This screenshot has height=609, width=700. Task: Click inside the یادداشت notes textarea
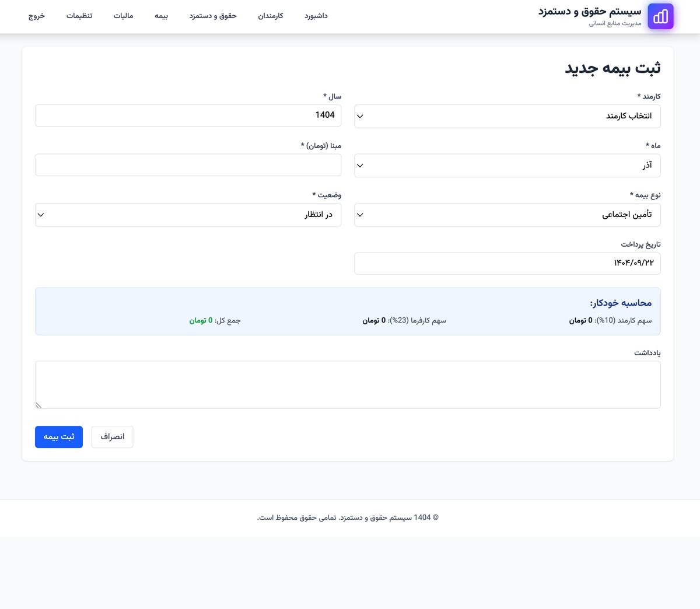coord(347,384)
